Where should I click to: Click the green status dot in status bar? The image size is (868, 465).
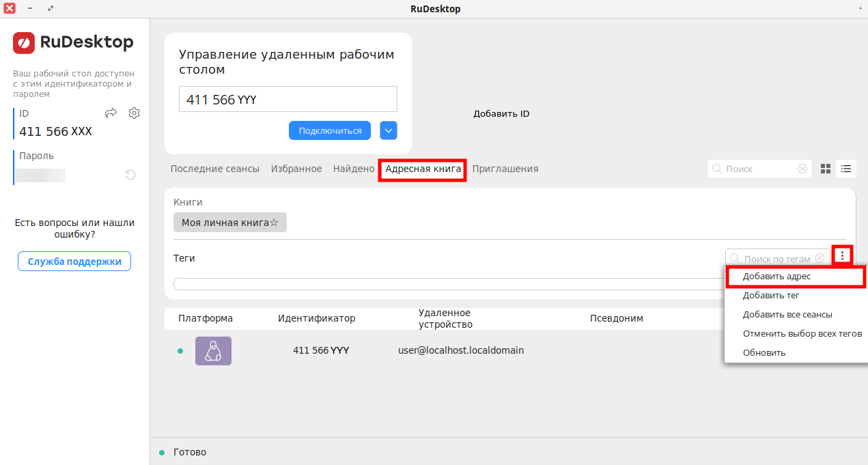click(162, 452)
